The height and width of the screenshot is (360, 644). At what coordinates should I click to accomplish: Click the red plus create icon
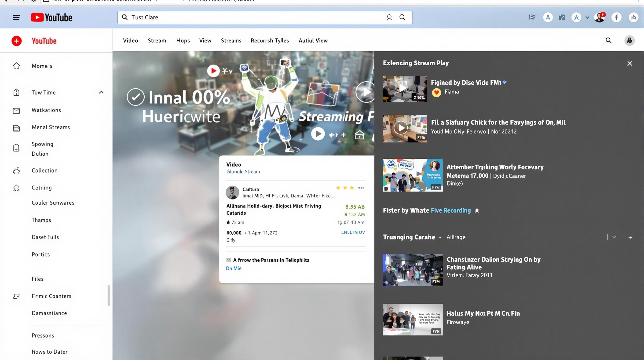17,41
